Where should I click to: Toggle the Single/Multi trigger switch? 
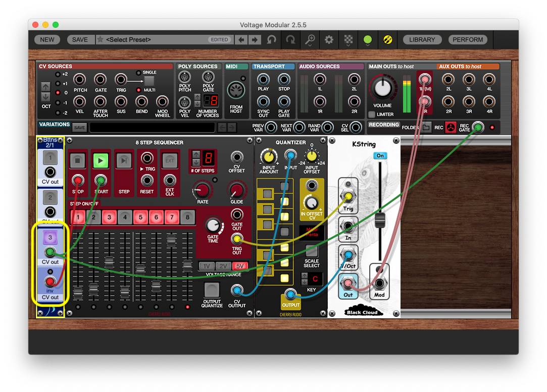pyautogui.click(x=149, y=81)
